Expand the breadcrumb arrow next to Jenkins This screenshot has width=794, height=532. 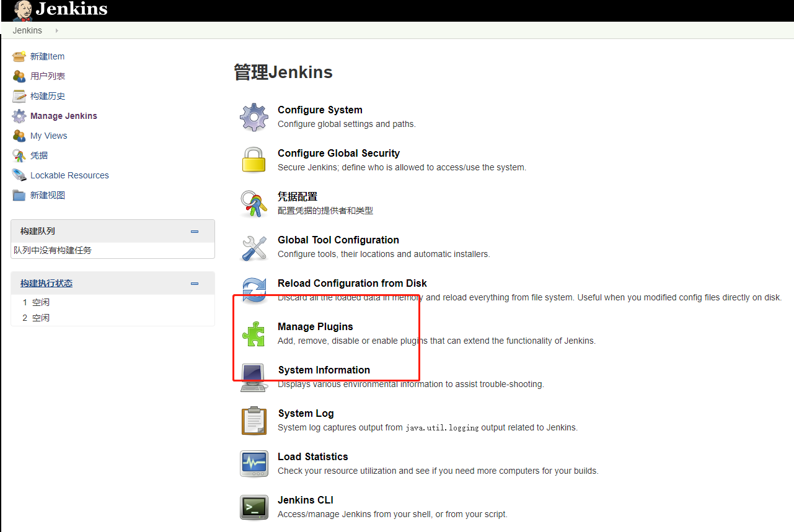pos(57,30)
